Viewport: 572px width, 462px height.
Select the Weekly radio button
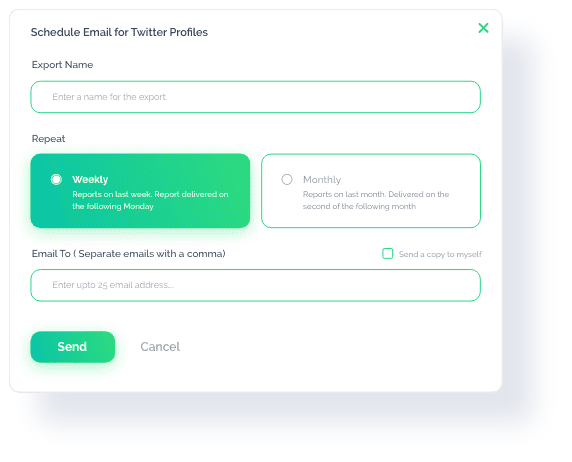56,179
